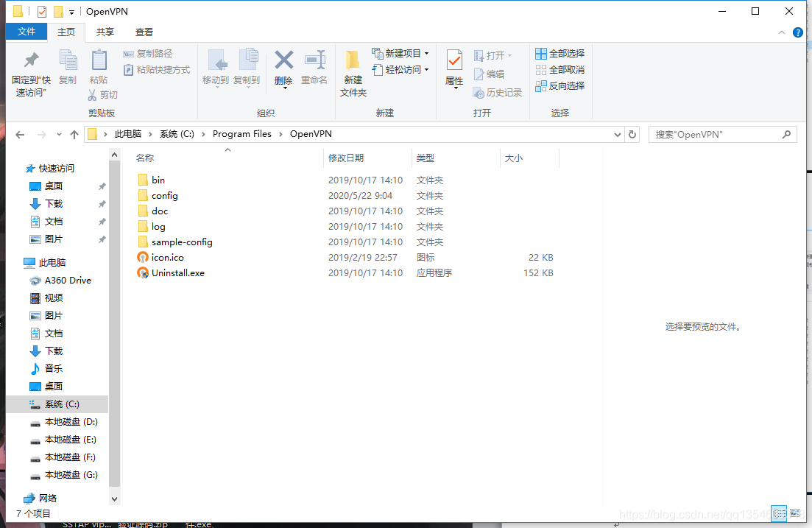Switch to the 主页 ribbon tab
Screen dimensions: 812x528
(x=66, y=32)
